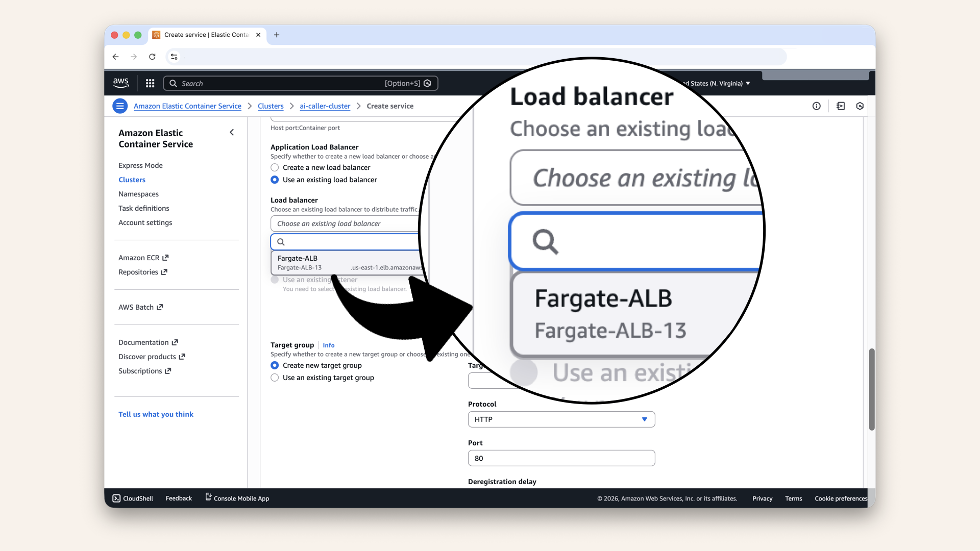Click the AWS home logo

pyautogui.click(x=120, y=83)
